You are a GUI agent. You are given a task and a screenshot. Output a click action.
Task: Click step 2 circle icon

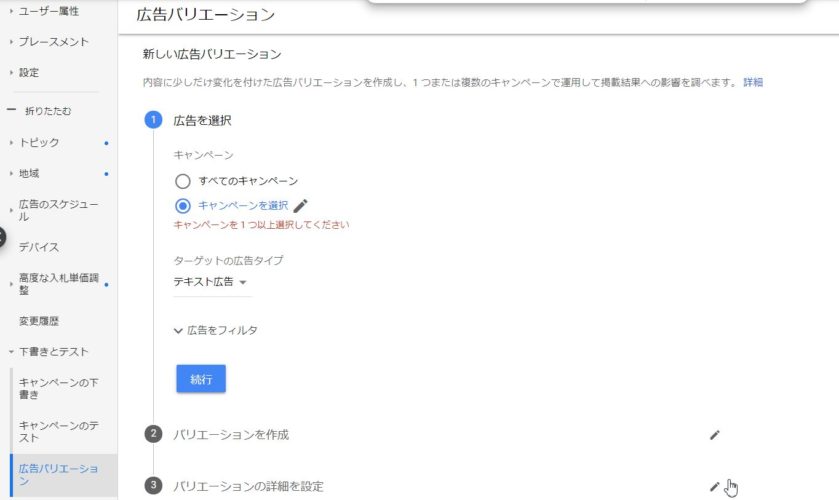coord(154,434)
